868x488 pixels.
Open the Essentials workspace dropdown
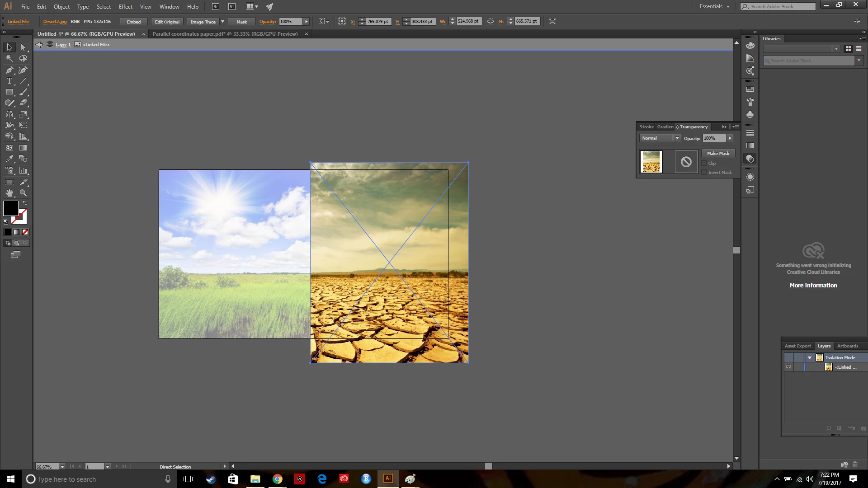pos(714,6)
